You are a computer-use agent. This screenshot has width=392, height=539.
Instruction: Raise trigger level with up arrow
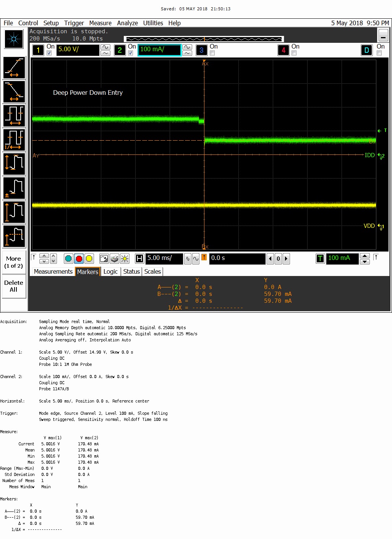365,256
